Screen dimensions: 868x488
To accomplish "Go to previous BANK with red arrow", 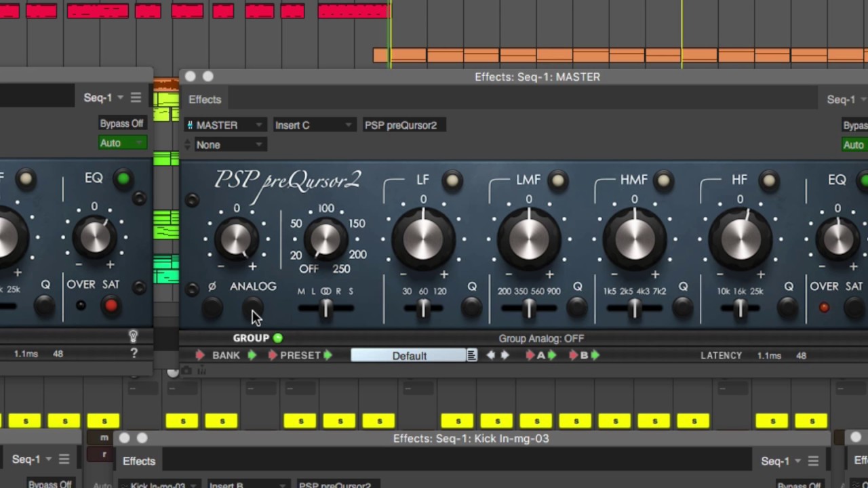I will point(200,355).
